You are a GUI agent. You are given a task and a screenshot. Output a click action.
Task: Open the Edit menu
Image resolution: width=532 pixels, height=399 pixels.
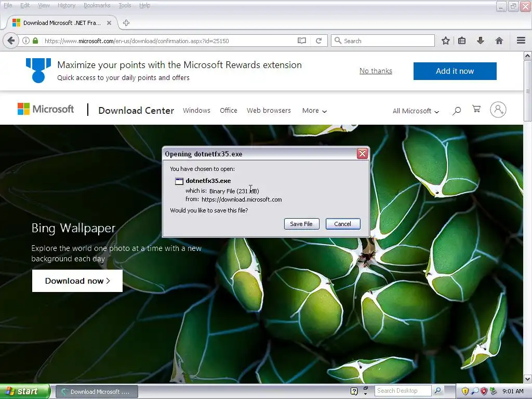[x=25, y=5]
